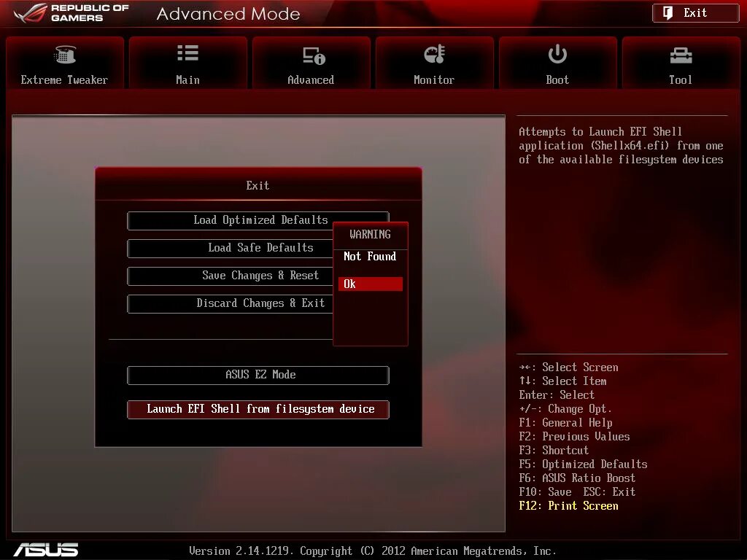The image size is (747, 560).
Task: Click the 'Attempts to Launch EFI Shell' help text
Action: click(x=621, y=145)
